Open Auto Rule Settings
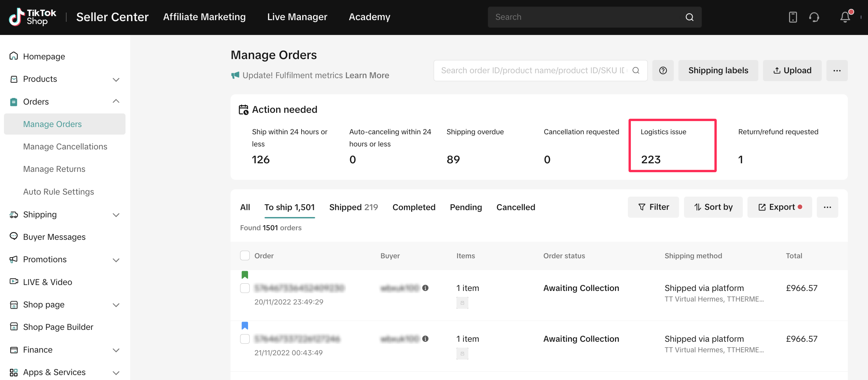This screenshot has width=868, height=380. (x=58, y=191)
